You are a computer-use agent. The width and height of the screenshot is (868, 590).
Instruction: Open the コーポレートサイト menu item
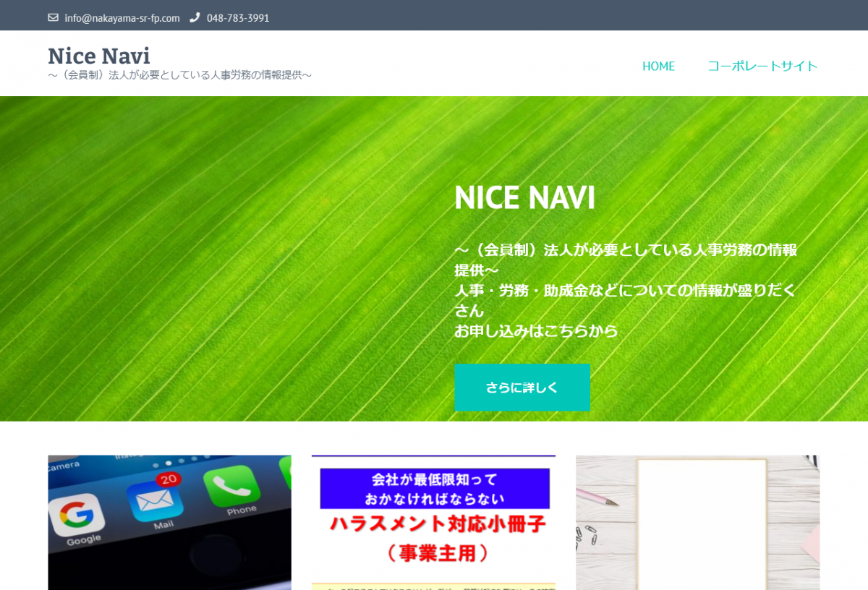(x=762, y=67)
